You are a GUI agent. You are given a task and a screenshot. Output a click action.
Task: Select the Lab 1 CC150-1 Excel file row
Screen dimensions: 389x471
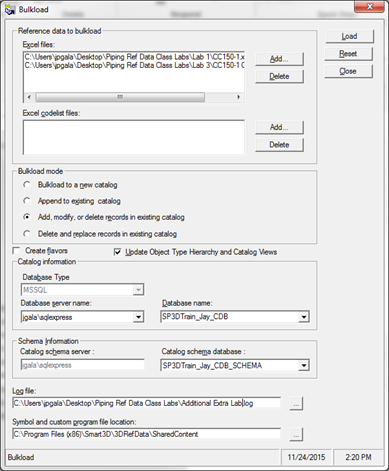click(134, 57)
